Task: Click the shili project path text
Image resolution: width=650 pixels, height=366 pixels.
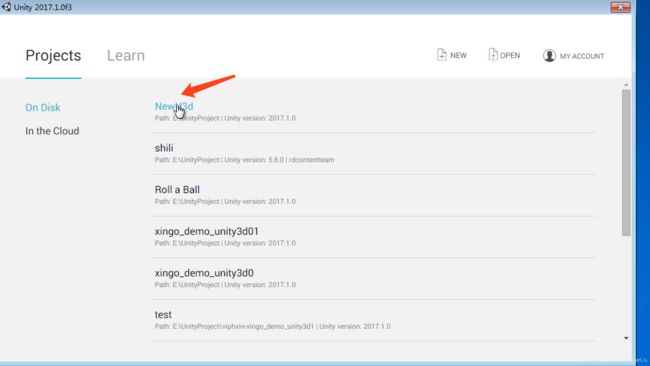Action: [244, 160]
